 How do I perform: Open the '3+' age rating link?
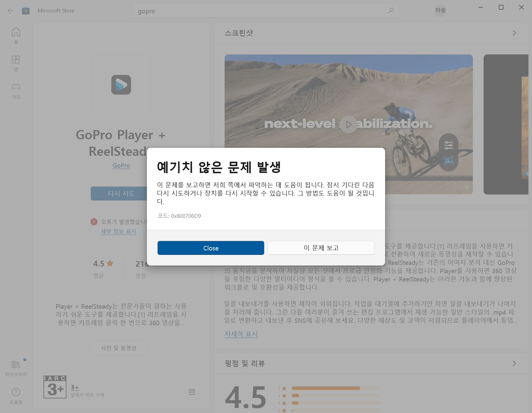coord(75,387)
